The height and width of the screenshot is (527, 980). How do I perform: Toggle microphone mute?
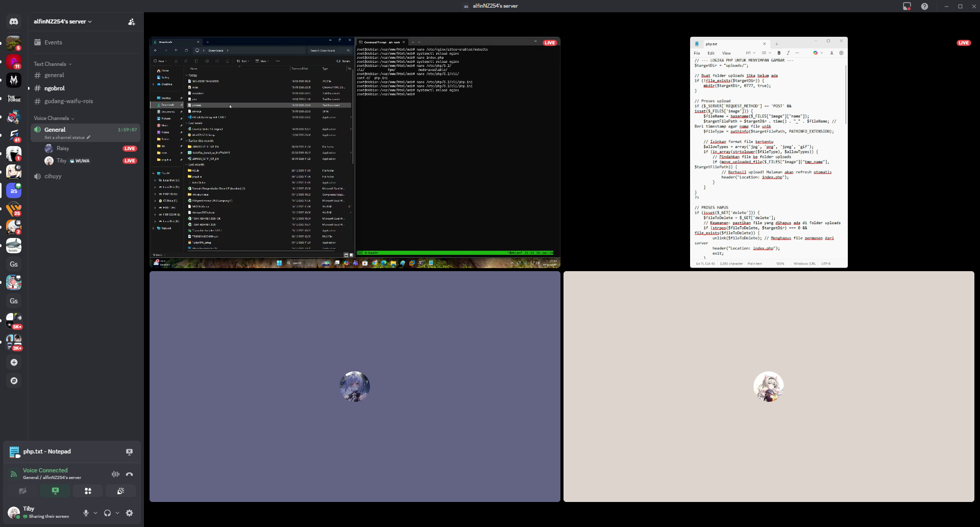click(x=86, y=513)
